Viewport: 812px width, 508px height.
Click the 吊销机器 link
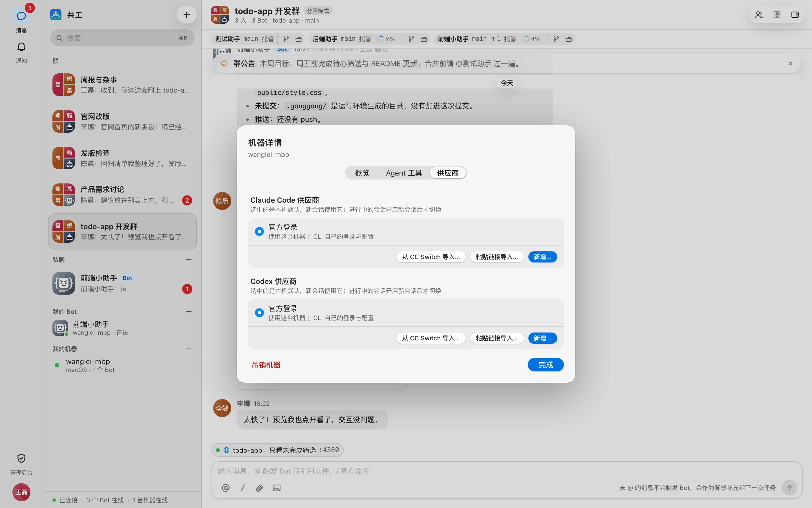click(266, 365)
